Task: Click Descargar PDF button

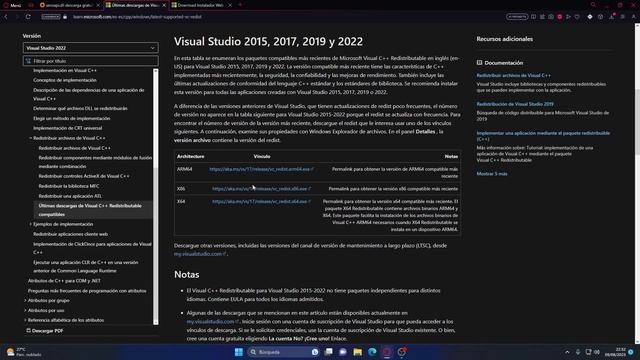Action: pyautogui.click(x=44, y=331)
